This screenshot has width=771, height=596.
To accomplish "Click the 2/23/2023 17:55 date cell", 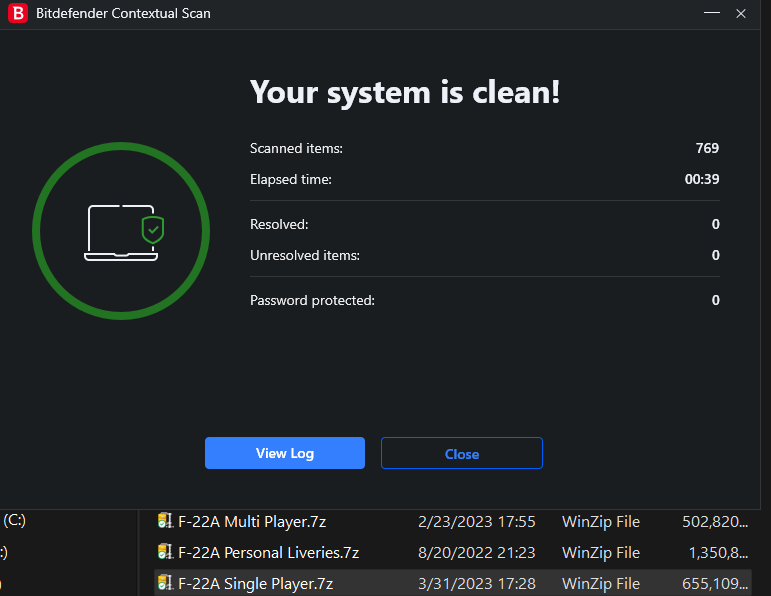I will coord(476,521).
